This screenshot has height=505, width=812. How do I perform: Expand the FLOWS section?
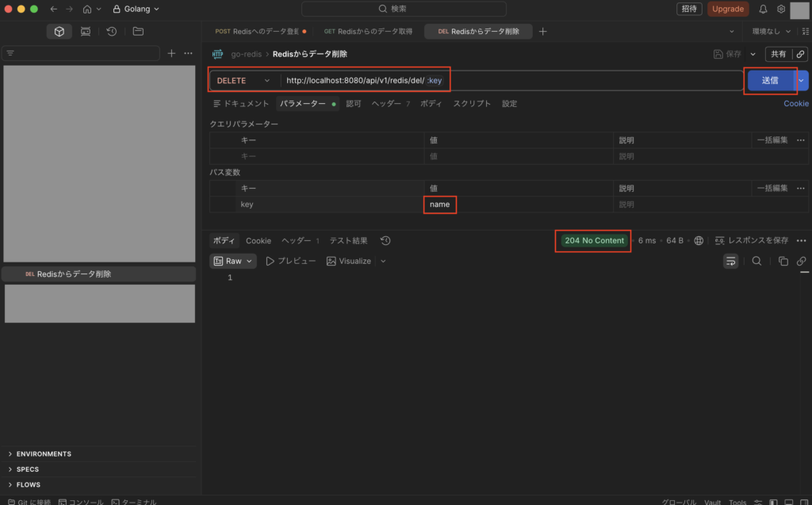pyautogui.click(x=28, y=484)
